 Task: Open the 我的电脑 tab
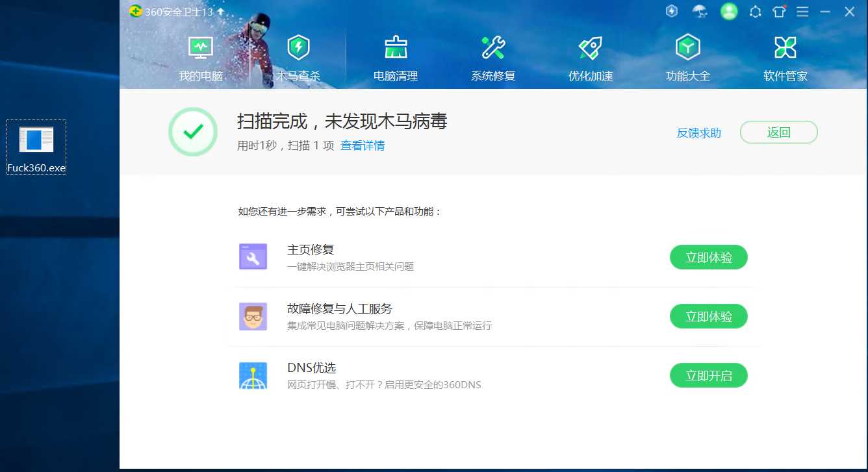click(201, 59)
